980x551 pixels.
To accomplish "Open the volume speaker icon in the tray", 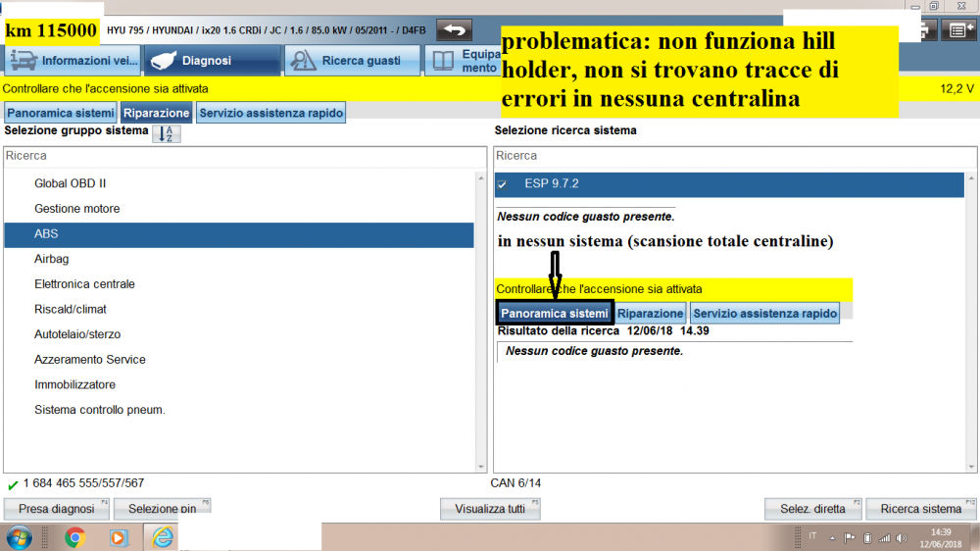I will tap(902, 538).
